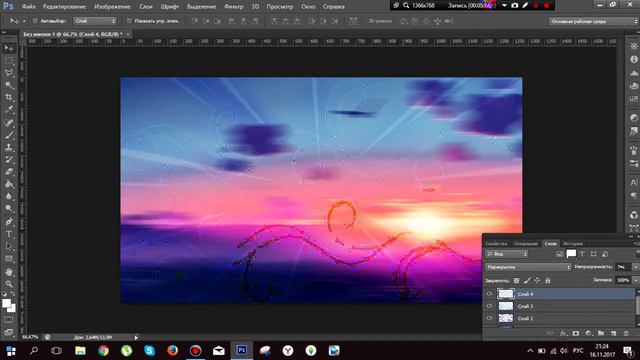
Task: Select the History Brush tool
Action: [x=9, y=159]
